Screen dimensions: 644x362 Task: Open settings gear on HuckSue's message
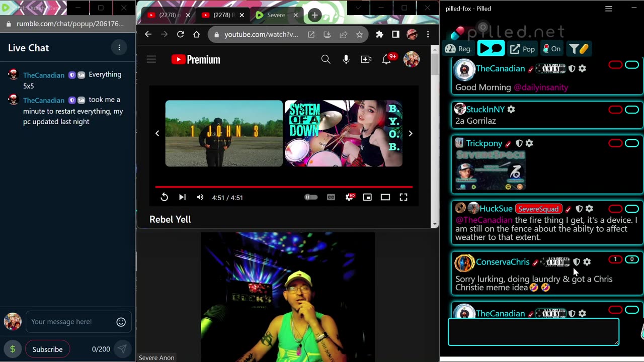(x=589, y=209)
